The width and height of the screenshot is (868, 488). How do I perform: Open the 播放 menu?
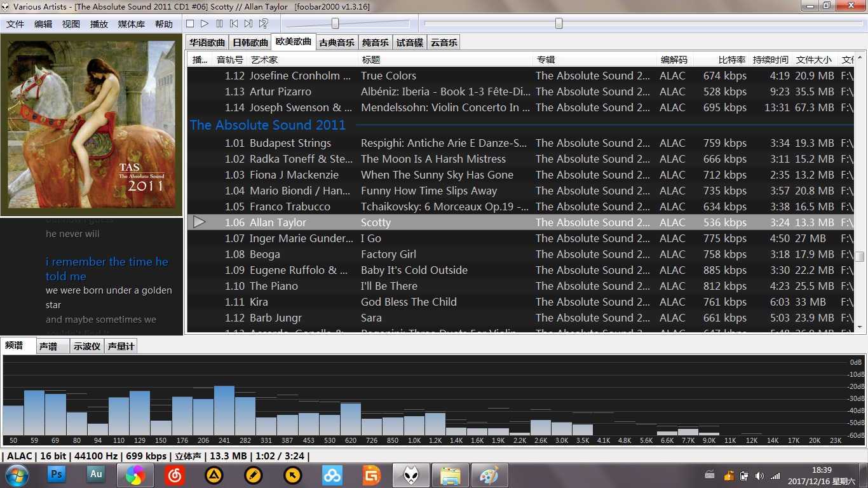99,24
